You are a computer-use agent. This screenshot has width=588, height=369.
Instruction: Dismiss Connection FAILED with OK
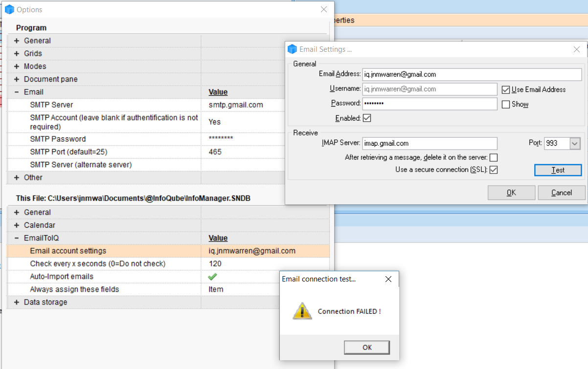367,347
